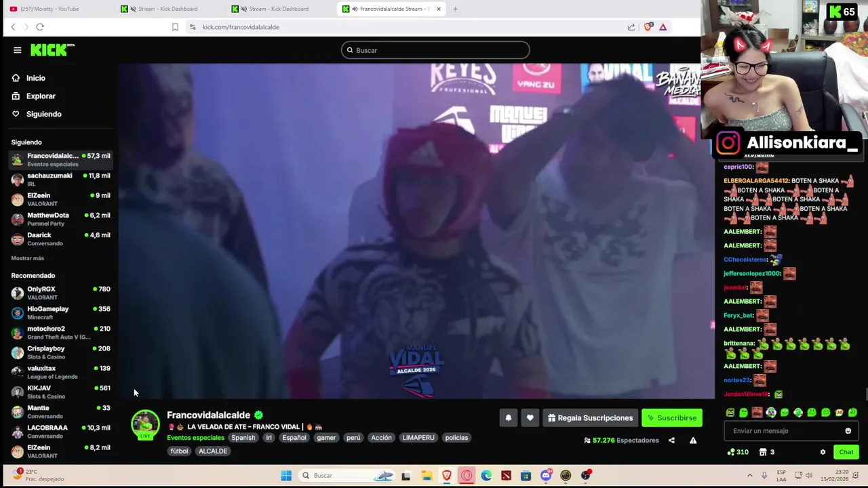Go back in browser history
Image resolution: width=868 pixels, height=488 pixels.
13,27
